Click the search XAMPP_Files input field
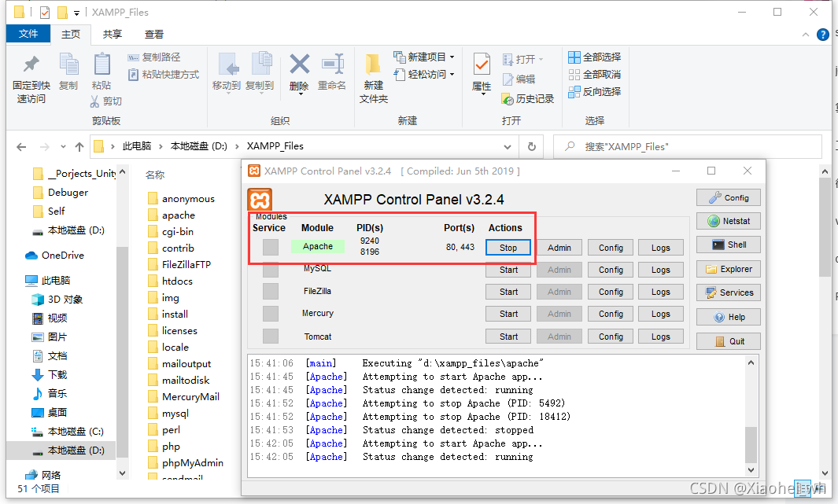 pyautogui.click(x=687, y=146)
